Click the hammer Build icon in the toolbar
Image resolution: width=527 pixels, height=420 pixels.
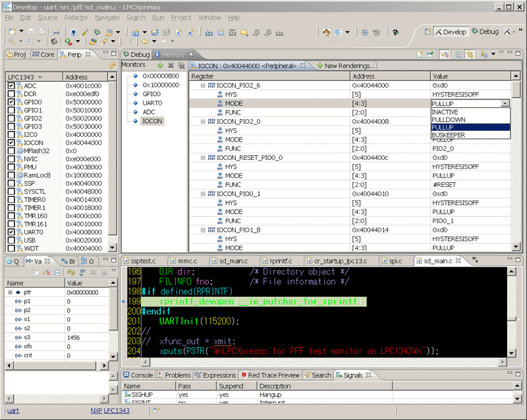pos(12,41)
